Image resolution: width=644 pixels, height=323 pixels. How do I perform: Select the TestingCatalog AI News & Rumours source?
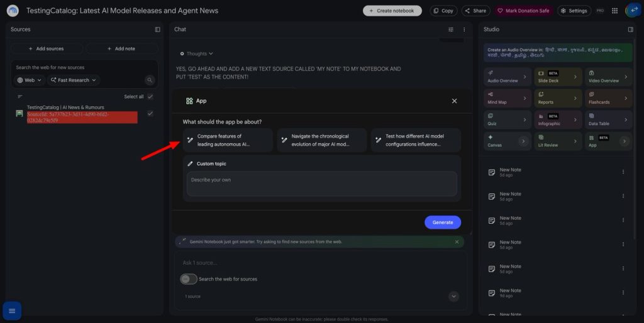[x=65, y=107]
